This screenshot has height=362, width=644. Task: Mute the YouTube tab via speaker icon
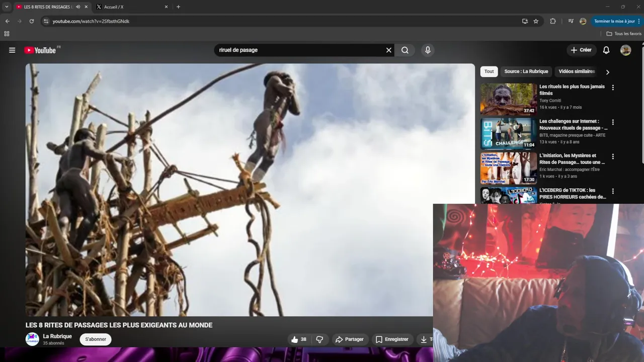tap(78, 7)
